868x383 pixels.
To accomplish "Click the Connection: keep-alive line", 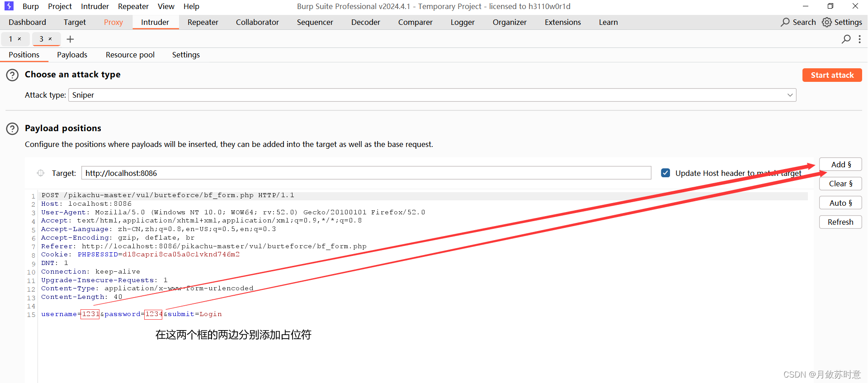I will pos(90,272).
